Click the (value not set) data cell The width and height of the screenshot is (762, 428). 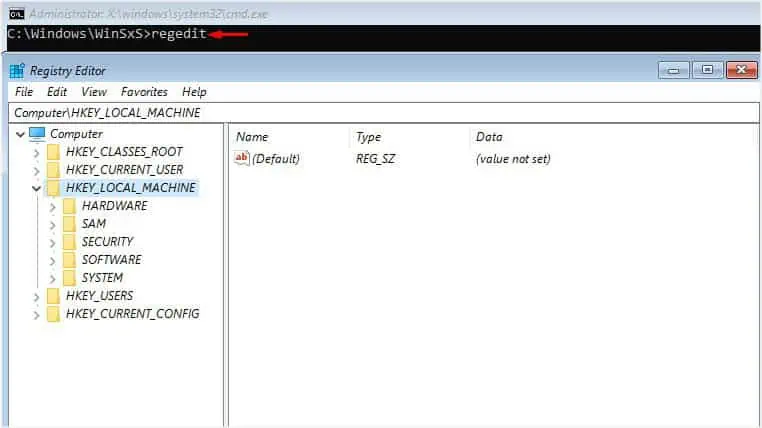[x=513, y=159]
